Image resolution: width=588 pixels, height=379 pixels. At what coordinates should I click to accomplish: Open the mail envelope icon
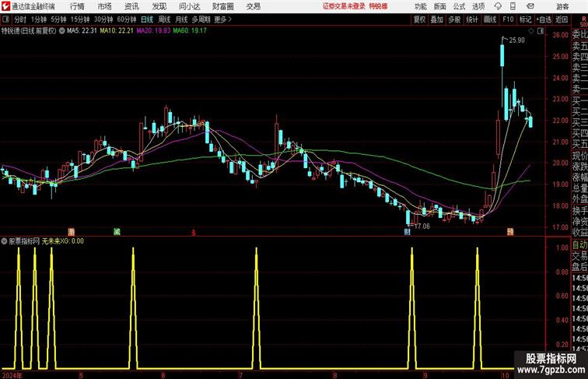[530, 6]
